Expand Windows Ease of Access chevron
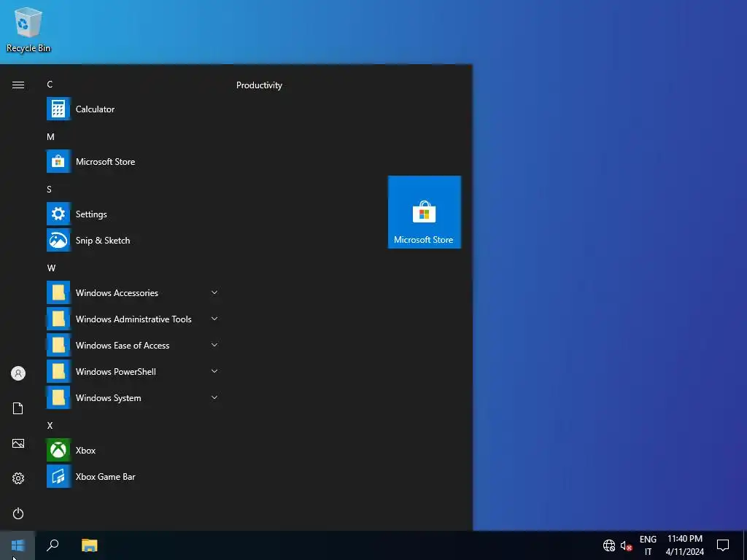Viewport: 747px width, 560px height. point(214,345)
